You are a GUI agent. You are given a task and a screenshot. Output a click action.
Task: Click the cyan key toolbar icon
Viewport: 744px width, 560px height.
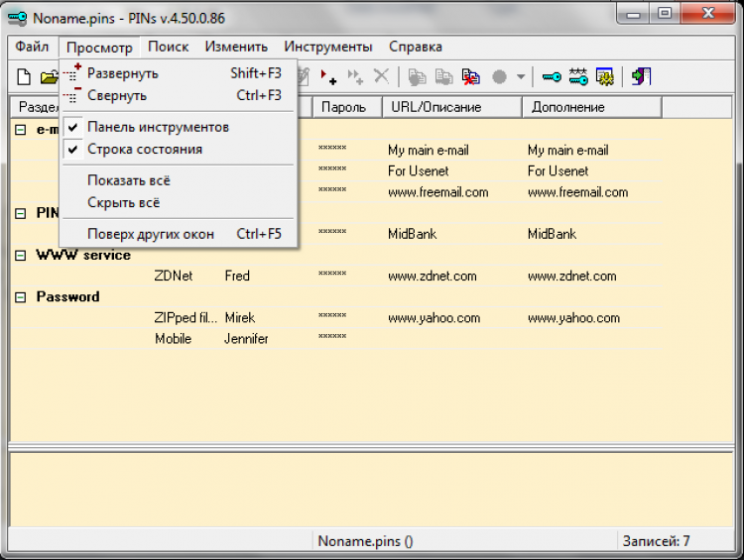552,77
